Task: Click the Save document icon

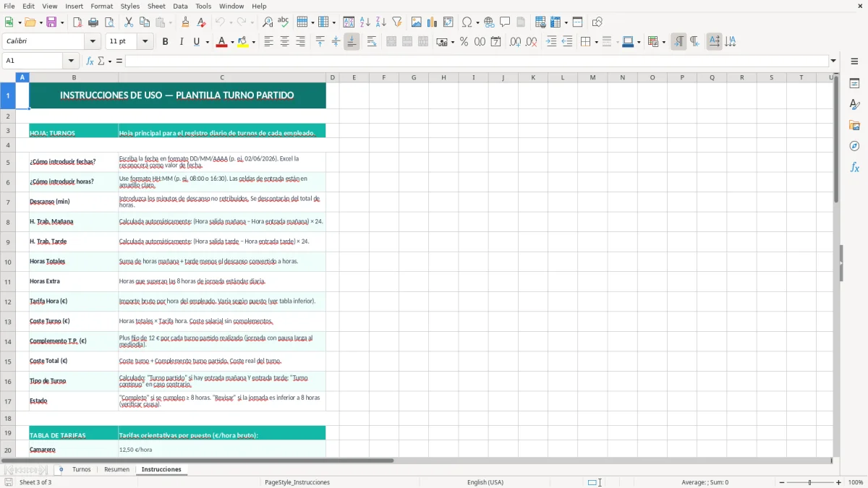Action: point(51,22)
